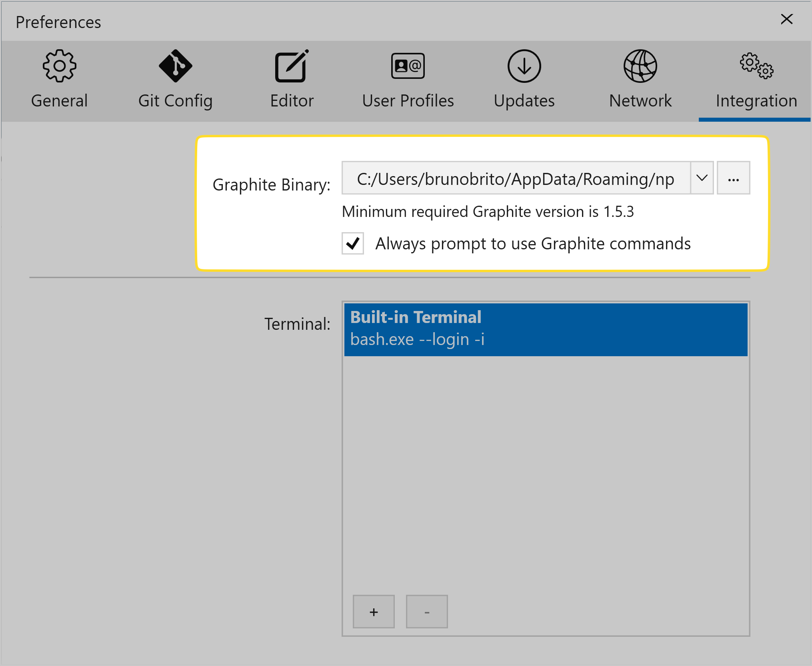Click the chevron beside the Graphite path field
This screenshot has width=812, height=666.
tap(702, 178)
